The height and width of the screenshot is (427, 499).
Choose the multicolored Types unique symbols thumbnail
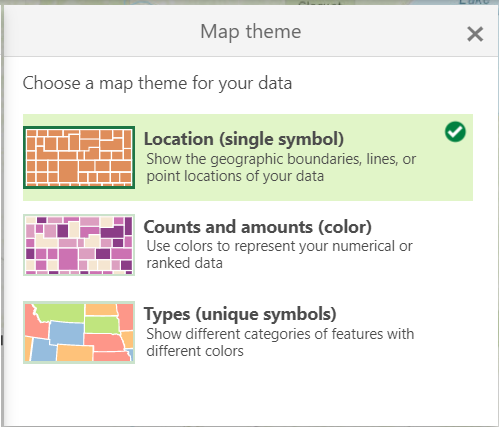pyautogui.click(x=79, y=332)
